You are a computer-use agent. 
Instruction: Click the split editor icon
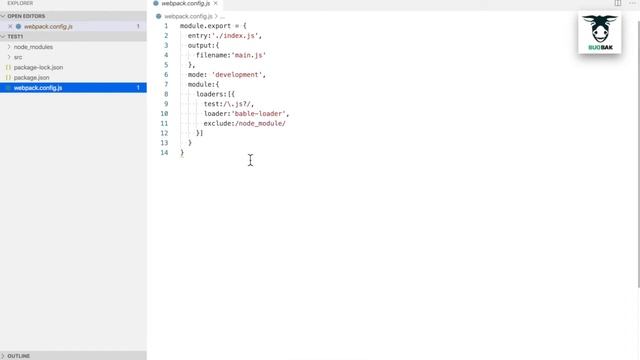point(618,3)
